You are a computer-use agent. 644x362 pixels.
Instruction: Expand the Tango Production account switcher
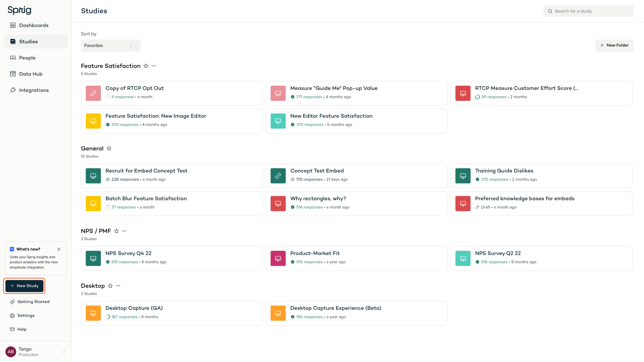[x=36, y=351]
